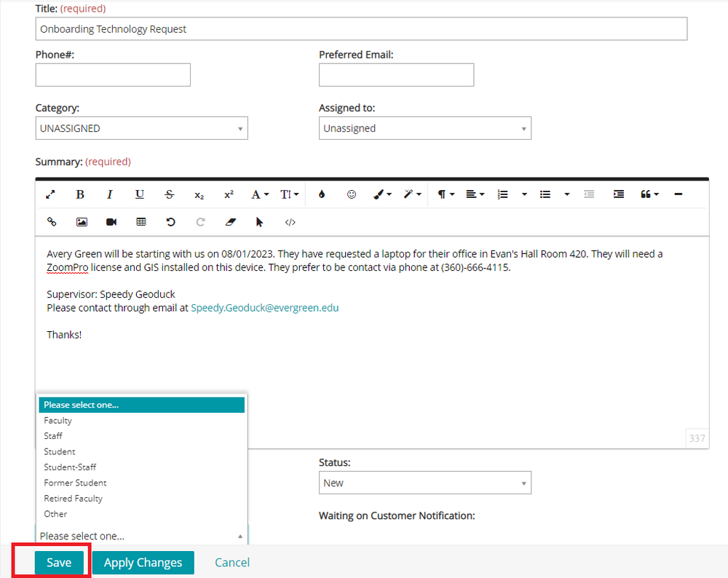Toggle bold formatting in the editor toolbar
Image resolution: width=728 pixels, height=578 pixels.
tap(80, 194)
